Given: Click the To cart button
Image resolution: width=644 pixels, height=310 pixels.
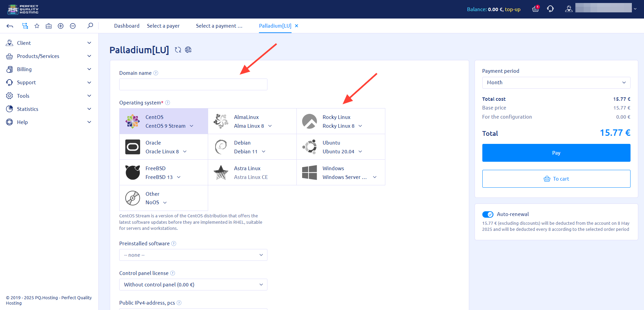Looking at the screenshot, I should (x=556, y=179).
